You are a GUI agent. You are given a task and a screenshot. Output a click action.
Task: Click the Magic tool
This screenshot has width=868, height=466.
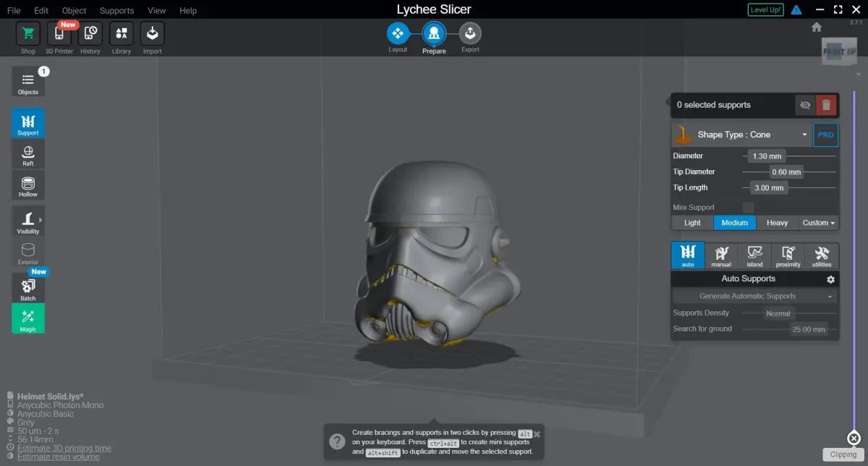click(28, 318)
